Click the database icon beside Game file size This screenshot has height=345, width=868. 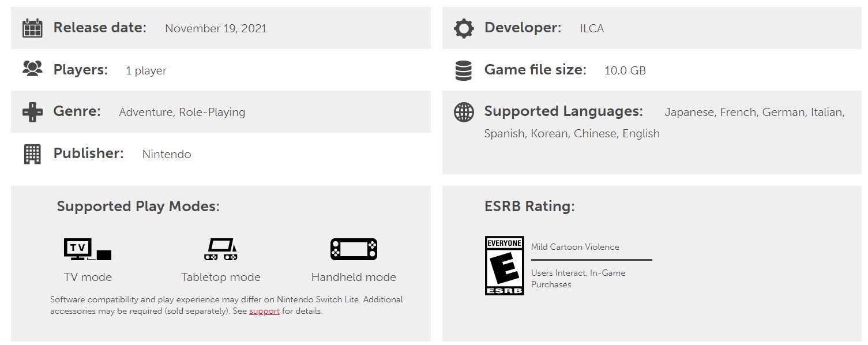(x=463, y=70)
